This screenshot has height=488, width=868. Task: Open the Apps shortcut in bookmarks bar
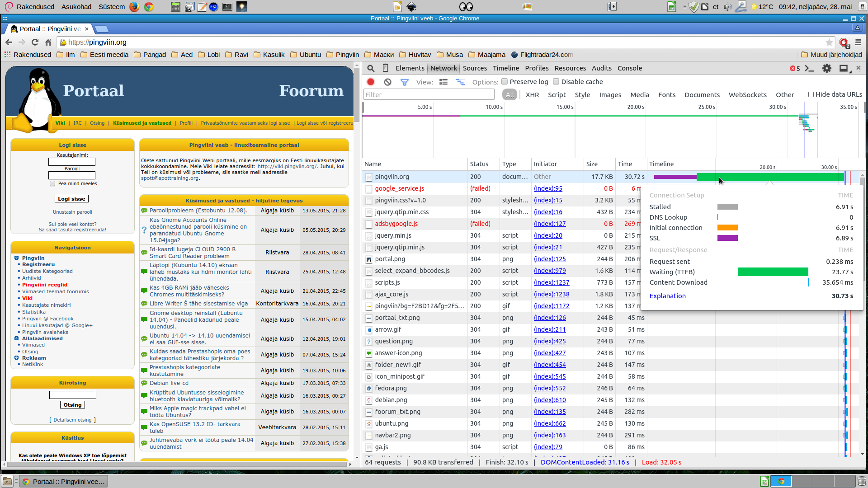click(x=28, y=55)
